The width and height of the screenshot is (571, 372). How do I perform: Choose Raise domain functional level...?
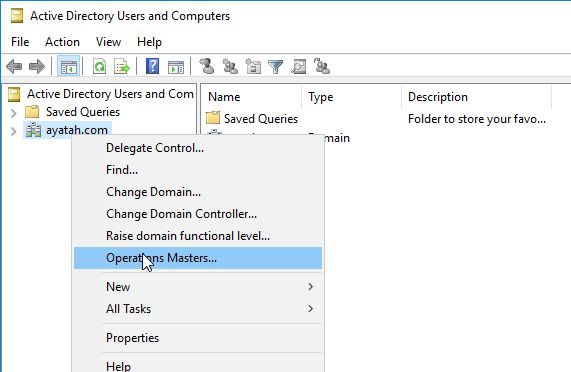pos(198,236)
